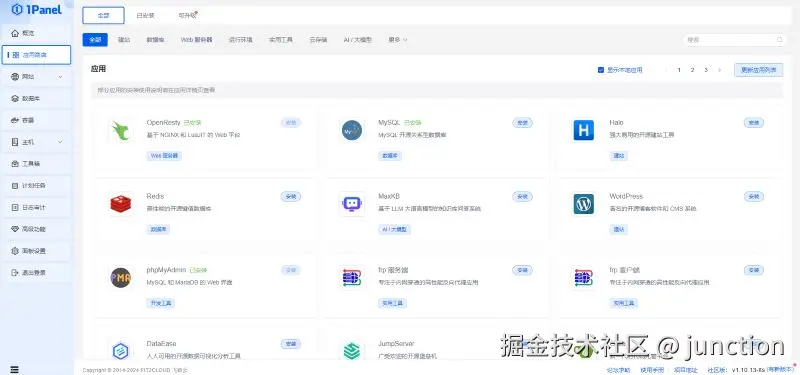This screenshot has width=800, height=375.
Task: Click the 1Panel logo
Action: pos(36,9)
